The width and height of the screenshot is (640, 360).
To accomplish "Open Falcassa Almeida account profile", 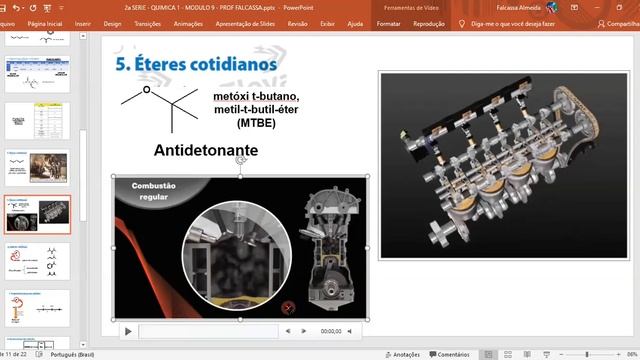I will pyautogui.click(x=518, y=7).
